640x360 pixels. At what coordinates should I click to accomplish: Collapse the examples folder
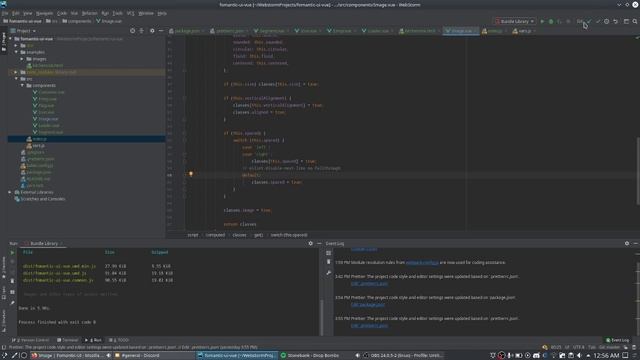click(16, 52)
